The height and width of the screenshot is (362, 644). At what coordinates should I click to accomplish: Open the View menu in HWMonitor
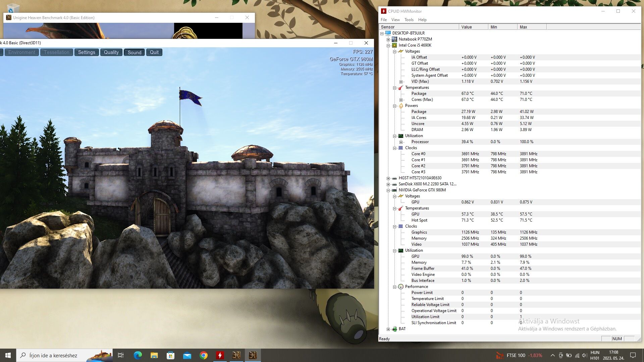click(395, 20)
